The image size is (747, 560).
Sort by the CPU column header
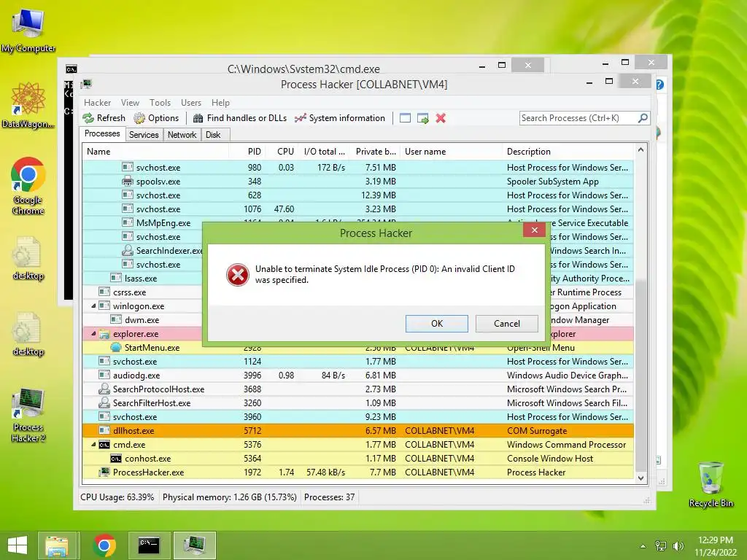(281, 152)
